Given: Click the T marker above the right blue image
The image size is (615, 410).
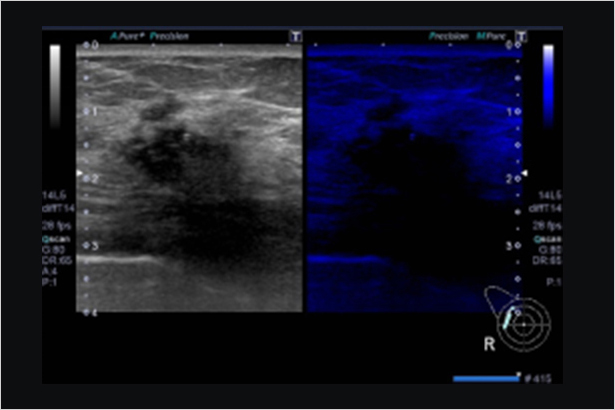Looking at the screenshot, I should click(519, 37).
